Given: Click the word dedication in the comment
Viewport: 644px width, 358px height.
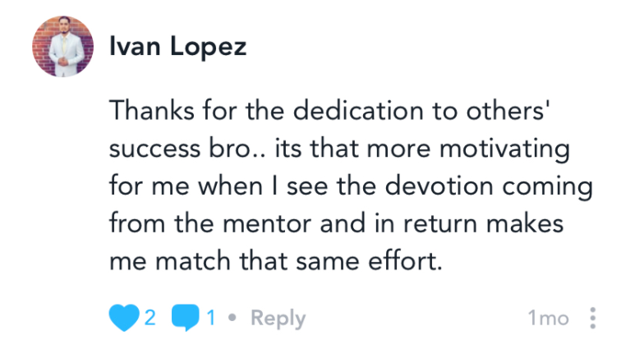Looking at the screenshot, I should click(x=358, y=111).
